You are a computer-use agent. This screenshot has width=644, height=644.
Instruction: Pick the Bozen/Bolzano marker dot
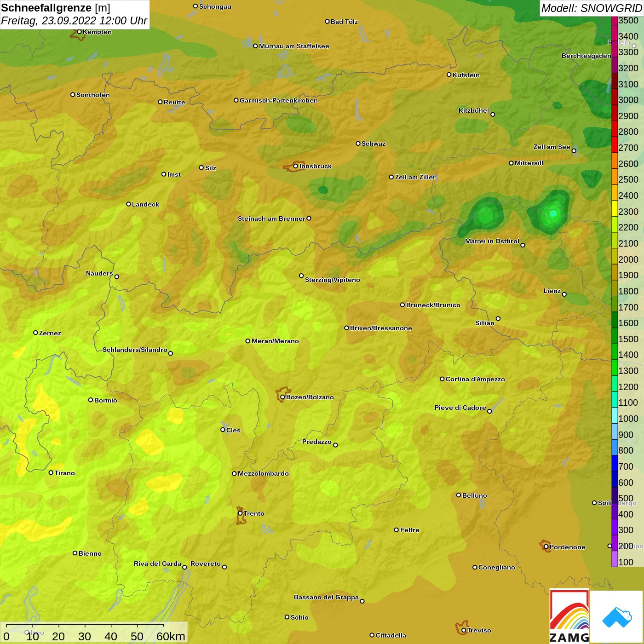[x=282, y=397]
